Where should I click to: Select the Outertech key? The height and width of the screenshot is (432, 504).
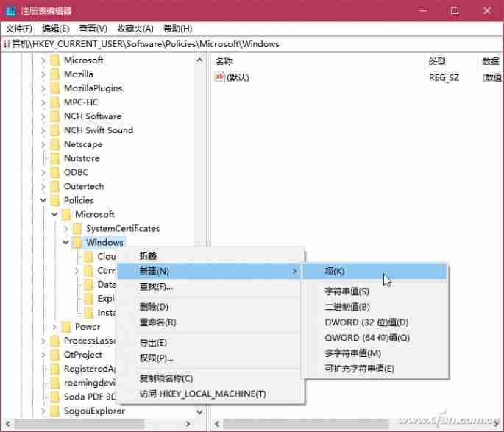click(x=84, y=186)
